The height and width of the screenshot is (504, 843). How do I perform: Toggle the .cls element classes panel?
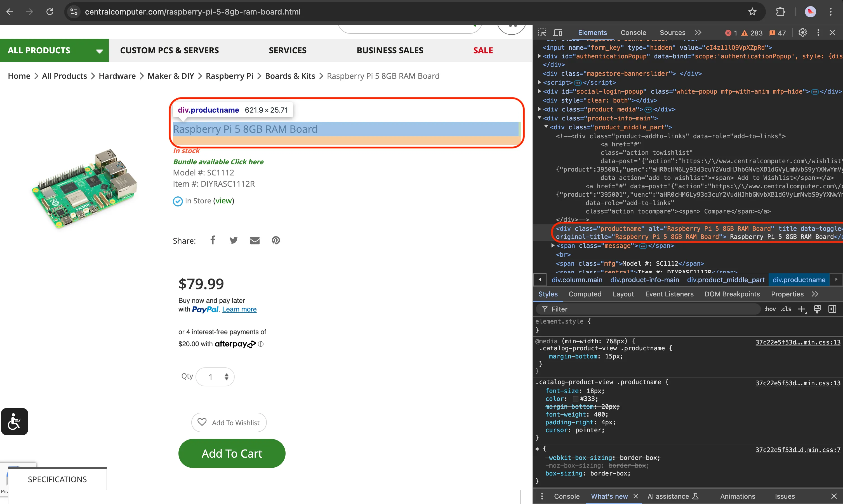[x=786, y=309]
